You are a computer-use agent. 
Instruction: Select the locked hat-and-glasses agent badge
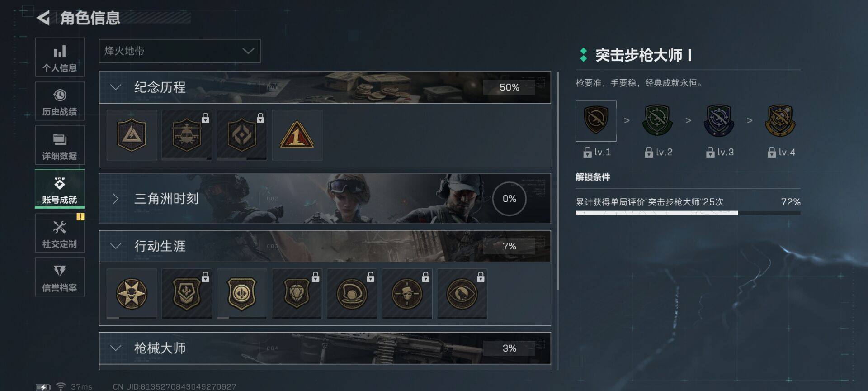click(407, 294)
